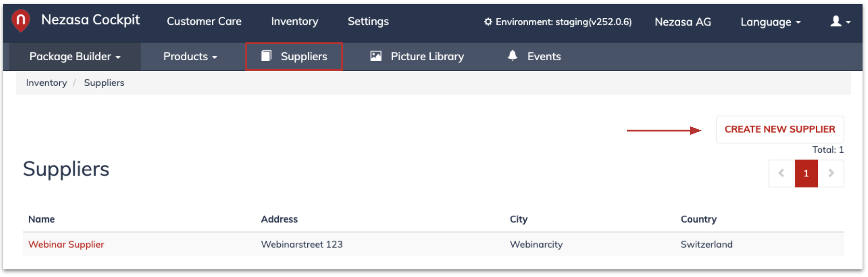
Task: Open the Inventory menu
Action: tap(294, 21)
